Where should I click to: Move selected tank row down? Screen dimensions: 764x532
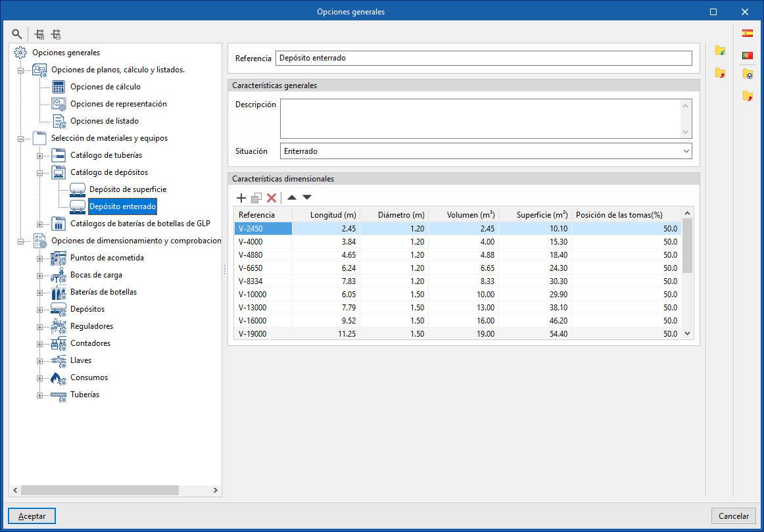pyautogui.click(x=307, y=197)
